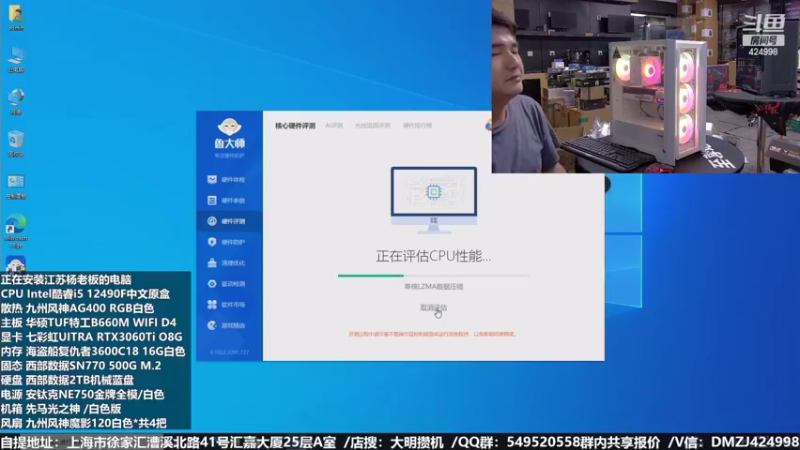Click the '机箱 先马光之神 /白色版' overlay line

click(x=61, y=409)
